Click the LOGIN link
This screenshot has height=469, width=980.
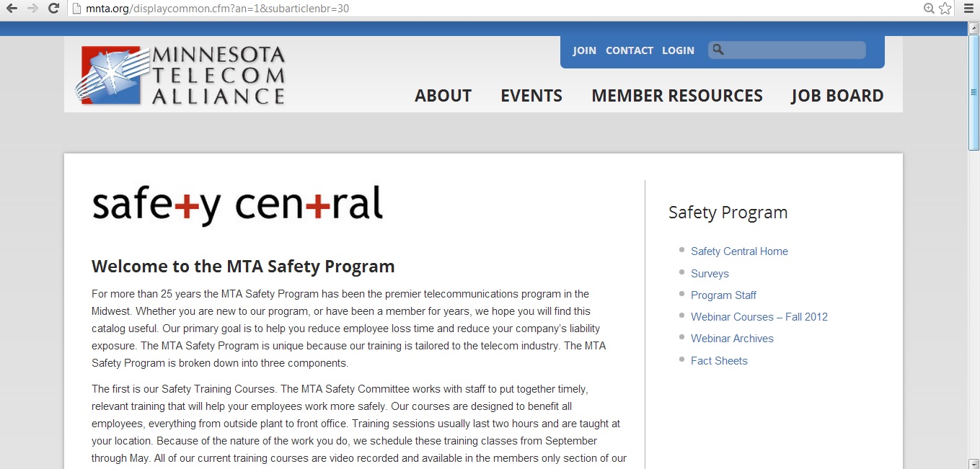(x=678, y=50)
